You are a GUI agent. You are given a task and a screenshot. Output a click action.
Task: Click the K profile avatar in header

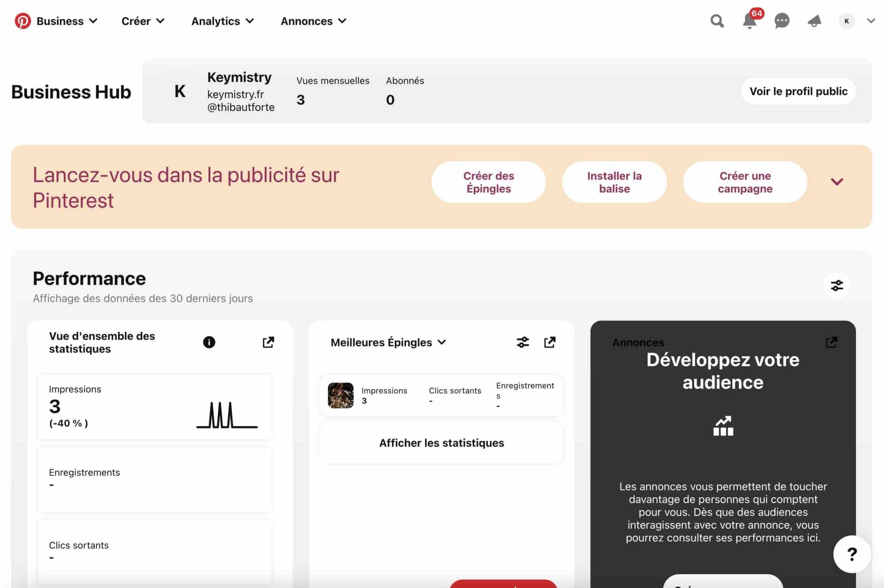pyautogui.click(x=846, y=21)
